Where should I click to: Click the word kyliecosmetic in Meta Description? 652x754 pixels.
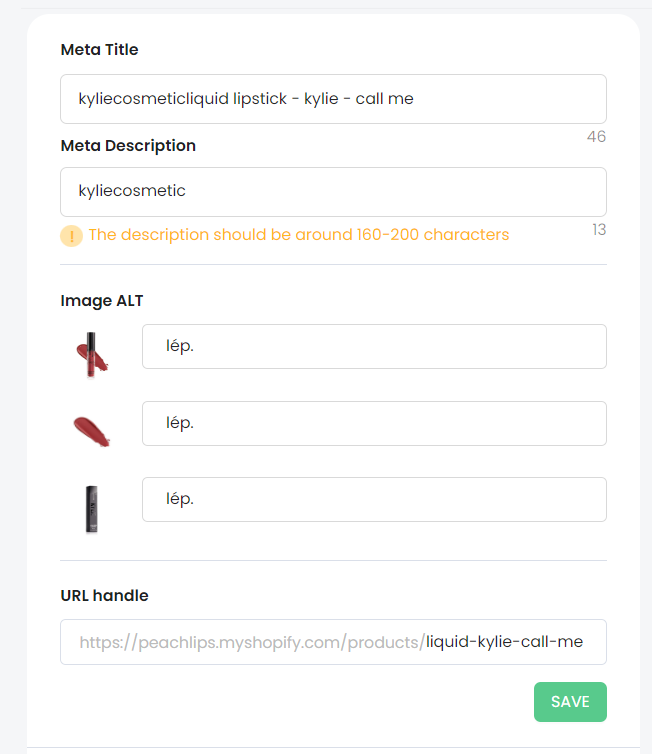pos(132,191)
